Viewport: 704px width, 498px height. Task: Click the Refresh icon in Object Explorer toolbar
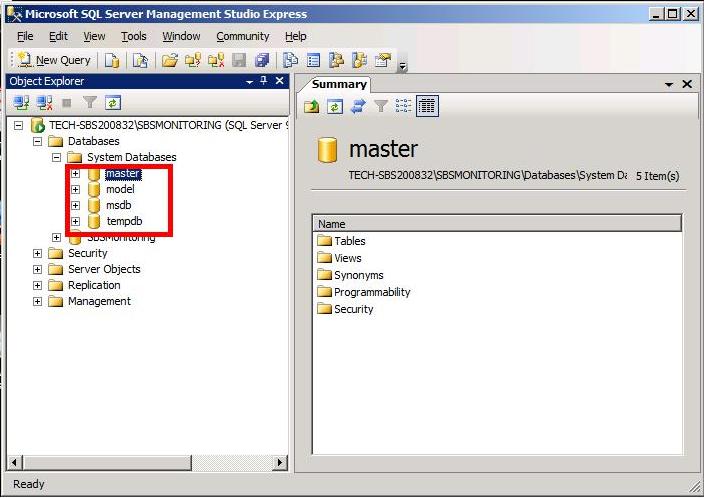113,103
